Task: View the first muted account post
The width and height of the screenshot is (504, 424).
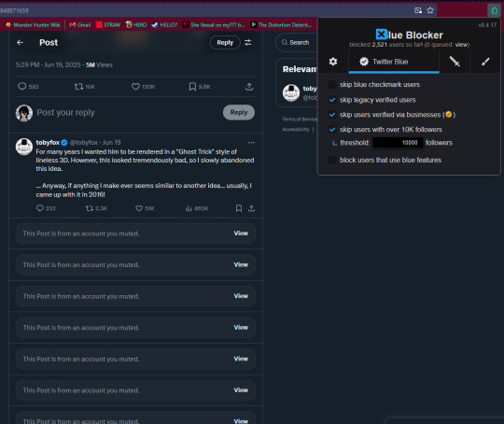Action: 241,233
